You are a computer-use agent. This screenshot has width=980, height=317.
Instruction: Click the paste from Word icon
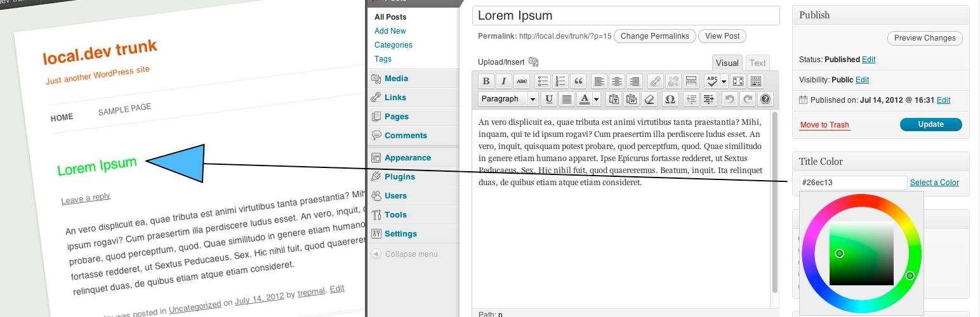click(x=632, y=99)
